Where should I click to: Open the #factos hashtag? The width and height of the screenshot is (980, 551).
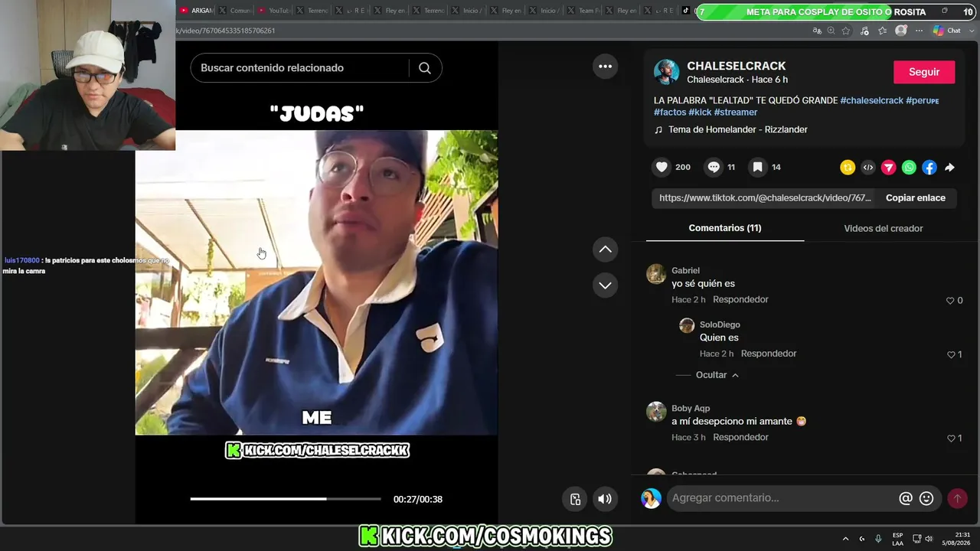click(x=670, y=112)
